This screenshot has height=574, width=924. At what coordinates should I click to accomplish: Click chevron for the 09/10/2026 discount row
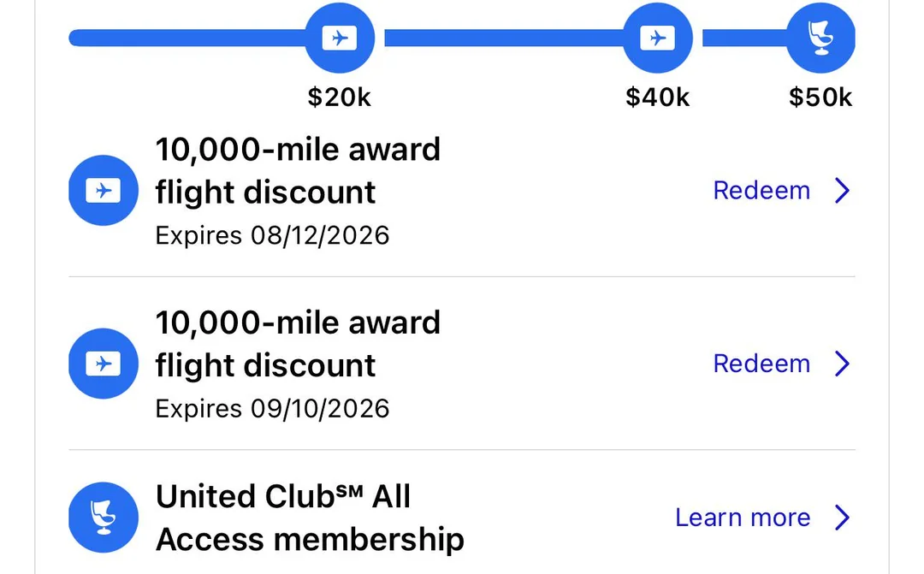tap(842, 364)
